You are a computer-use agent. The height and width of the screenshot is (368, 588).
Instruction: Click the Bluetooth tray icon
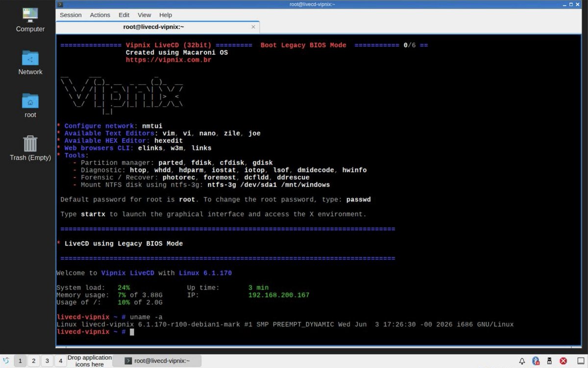click(536, 361)
